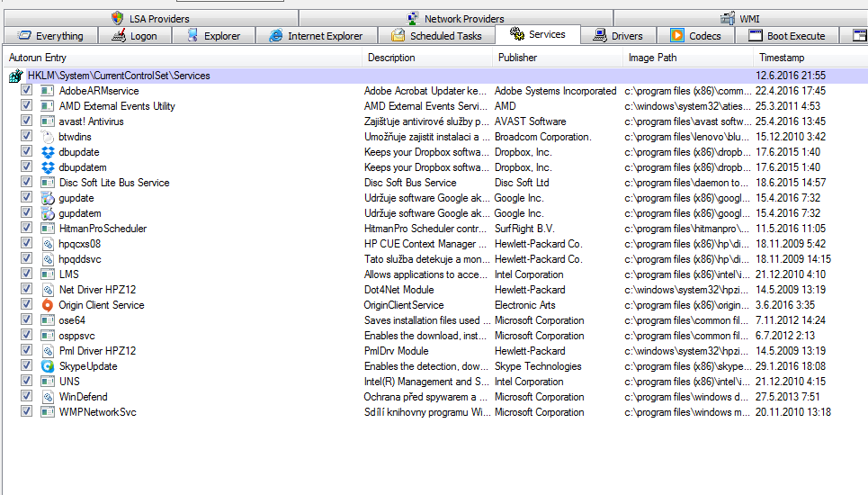Click the registry icon beside HKLM Services key

click(x=16, y=76)
